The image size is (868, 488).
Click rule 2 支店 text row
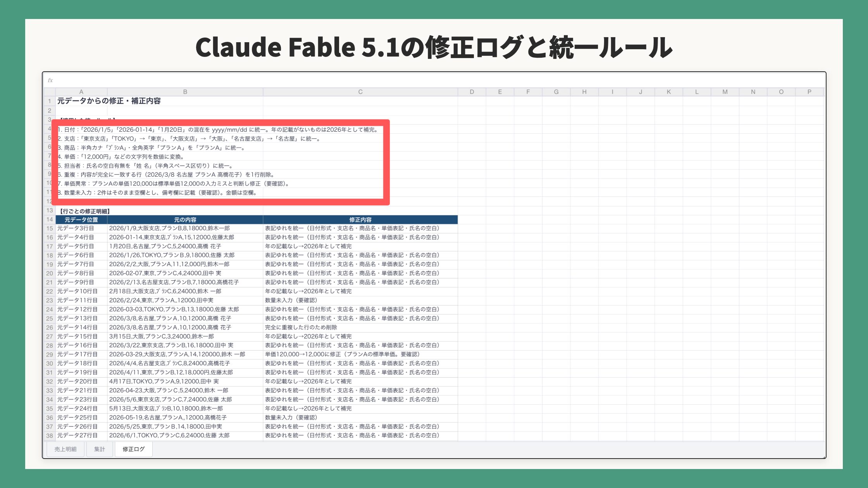click(x=189, y=139)
